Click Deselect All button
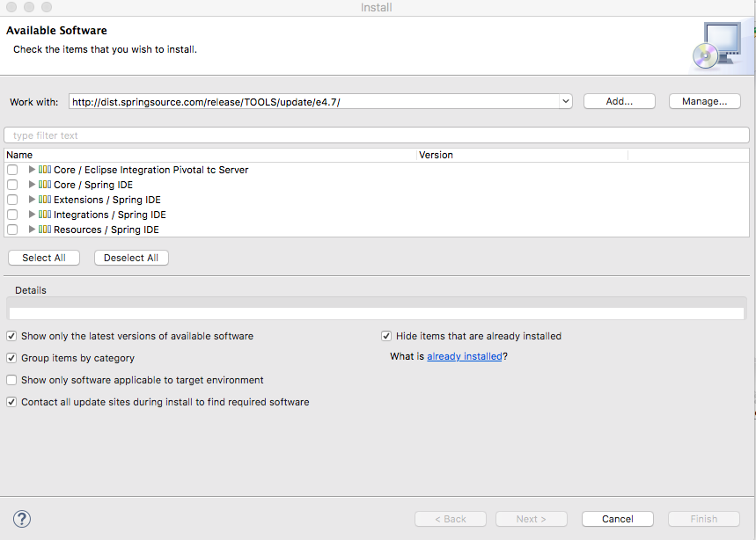The height and width of the screenshot is (540, 756). click(131, 258)
